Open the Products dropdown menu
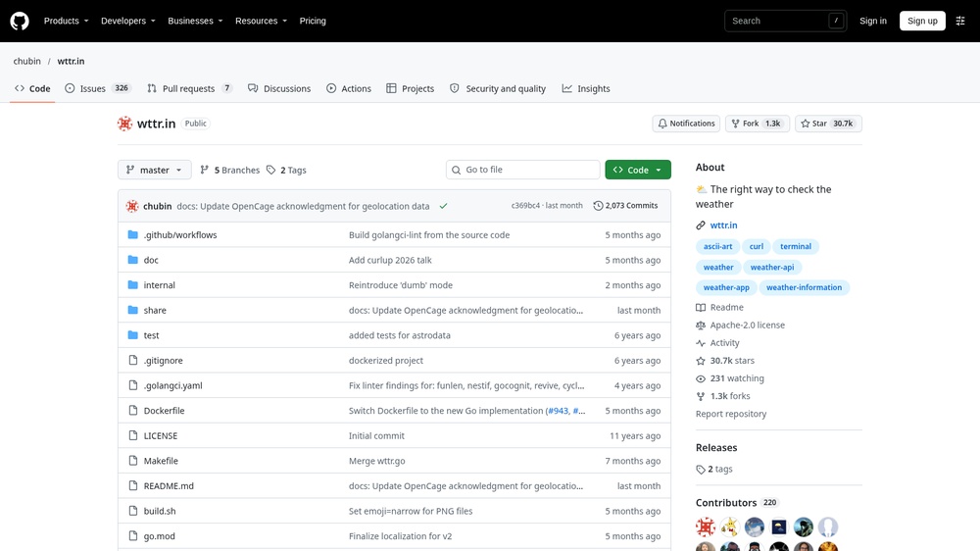 click(x=67, y=21)
